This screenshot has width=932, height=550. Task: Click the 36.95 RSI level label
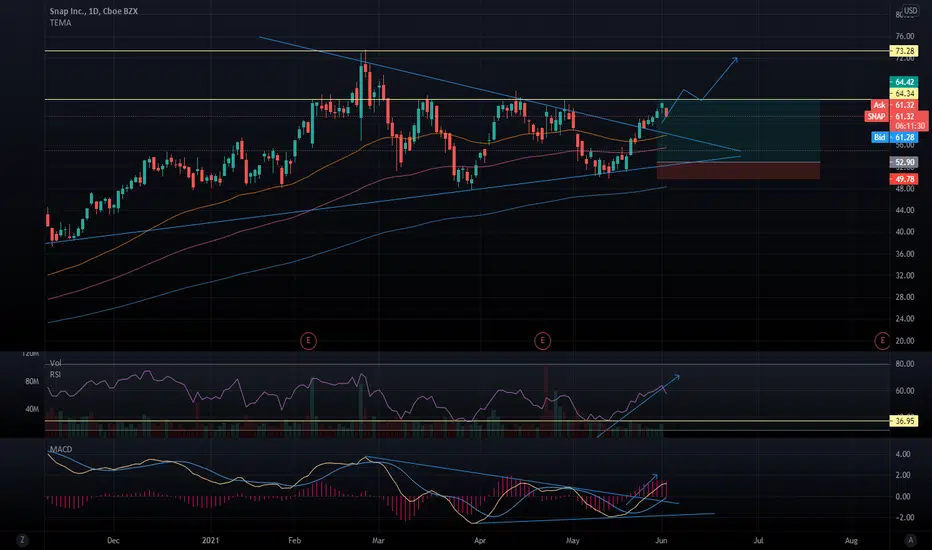pyautogui.click(x=903, y=421)
